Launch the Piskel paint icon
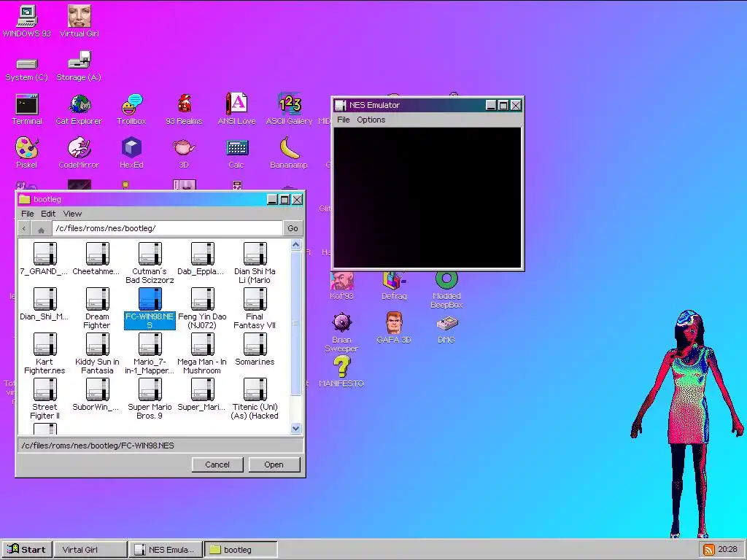 [27, 152]
